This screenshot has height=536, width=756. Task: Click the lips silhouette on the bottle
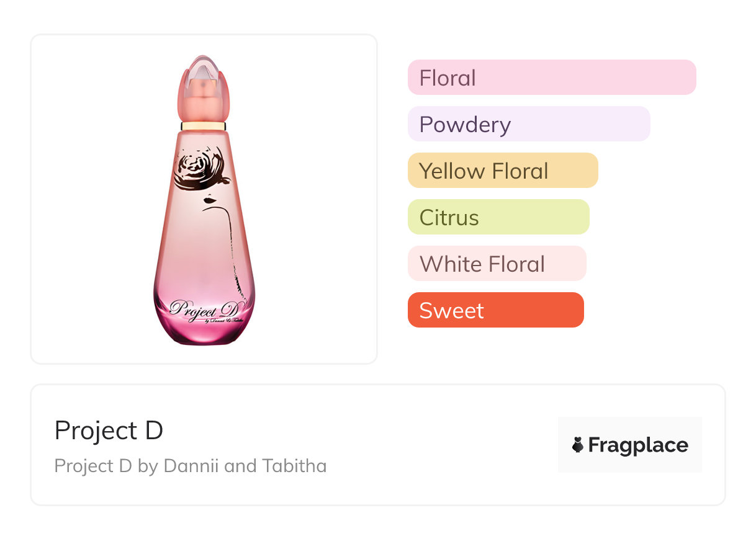point(209,200)
